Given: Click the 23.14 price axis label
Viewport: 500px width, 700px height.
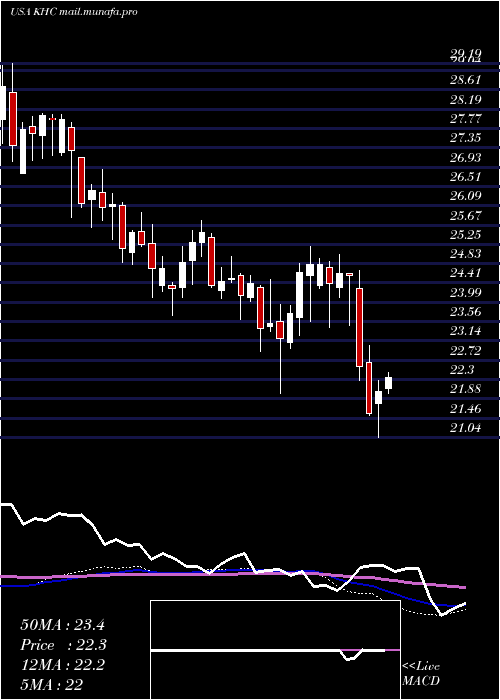Looking at the screenshot, I should coord(466,331).
